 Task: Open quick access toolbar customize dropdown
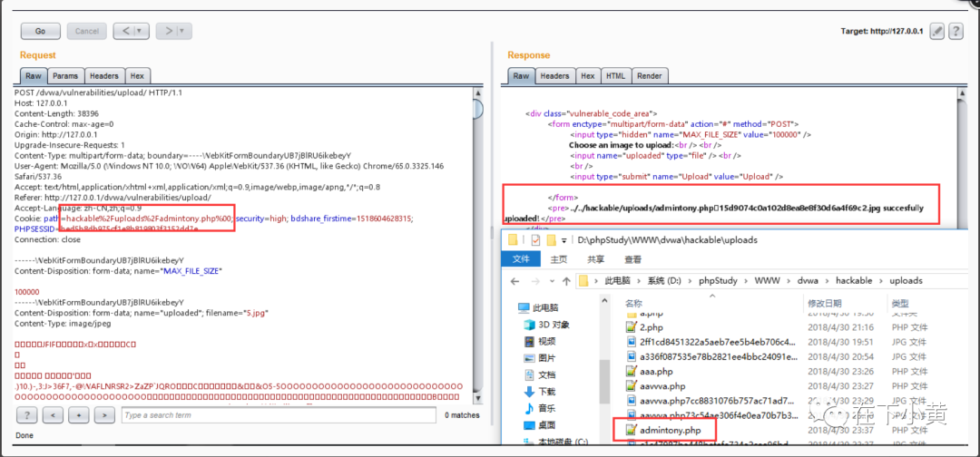(563, 239)
